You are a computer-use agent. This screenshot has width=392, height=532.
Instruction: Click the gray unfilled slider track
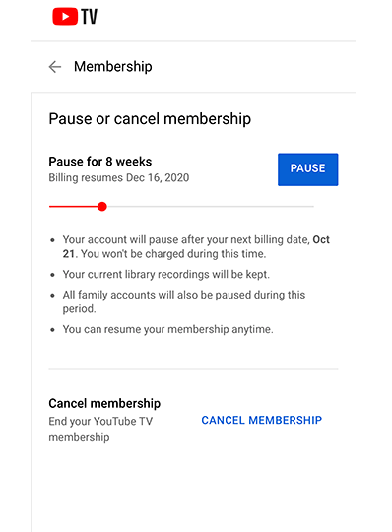coord(210,206)
